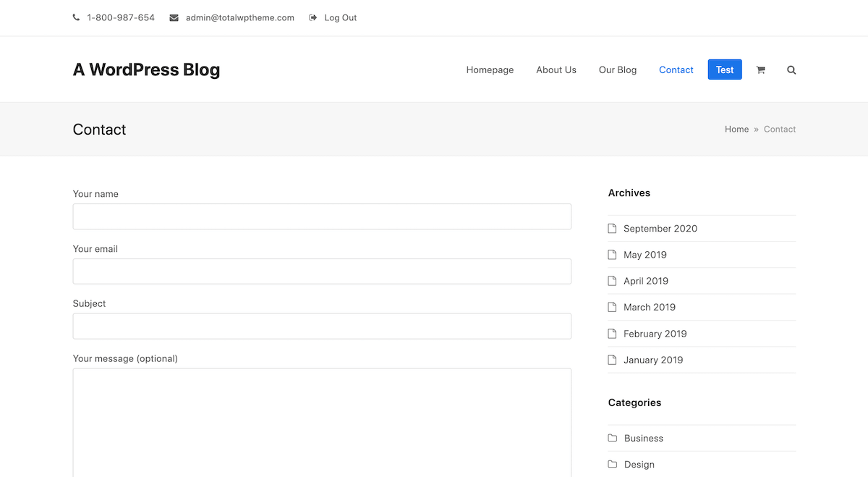868x477 pixels.
Task: Click the Contact breadcrumb text
Action: click(x=780, y=129)
